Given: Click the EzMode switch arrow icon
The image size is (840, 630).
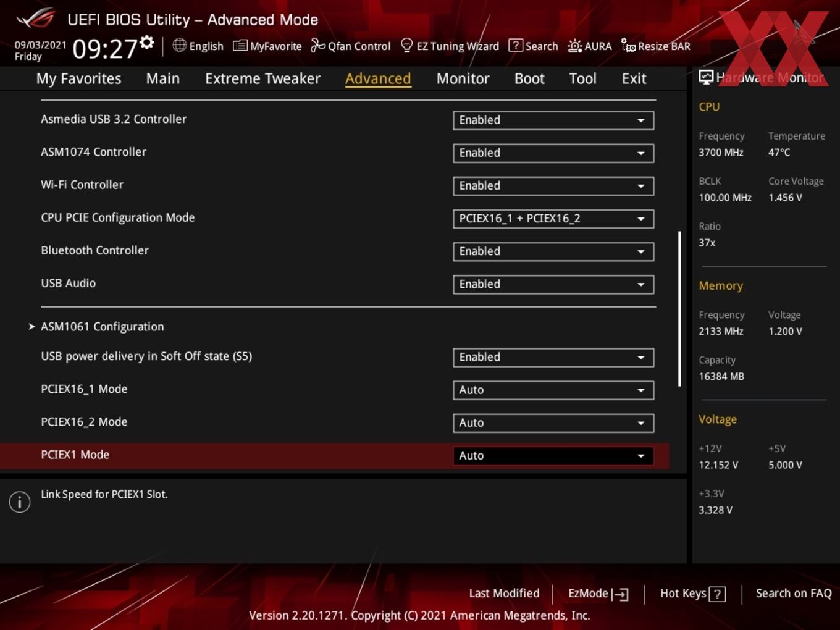Looking at the screenshot, I should point(620,594).
